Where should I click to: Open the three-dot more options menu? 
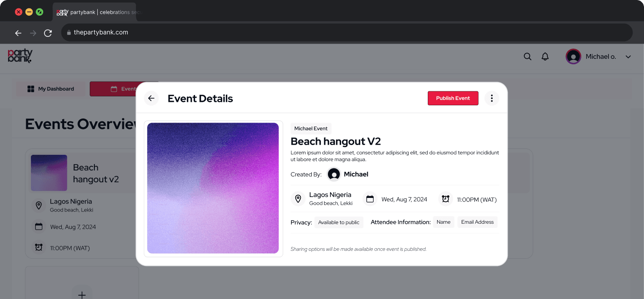[x=492, y=98]
